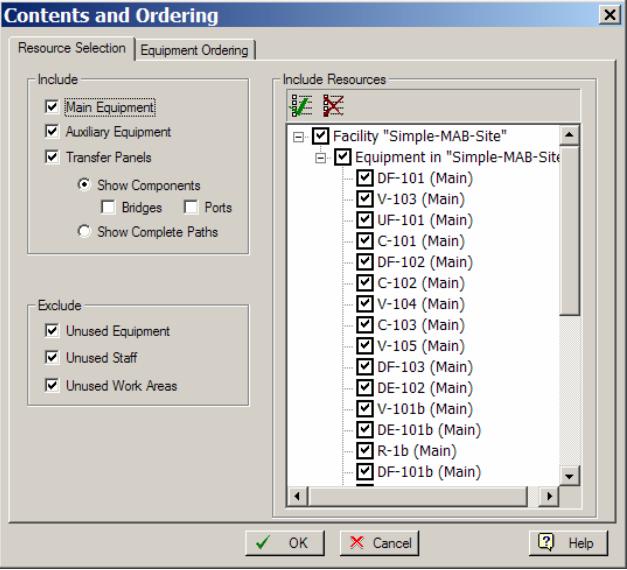This screenshot has height=570, width=627.
Task: Toggle the Unused Staff exclude checkbox
Action: (51, 358)
